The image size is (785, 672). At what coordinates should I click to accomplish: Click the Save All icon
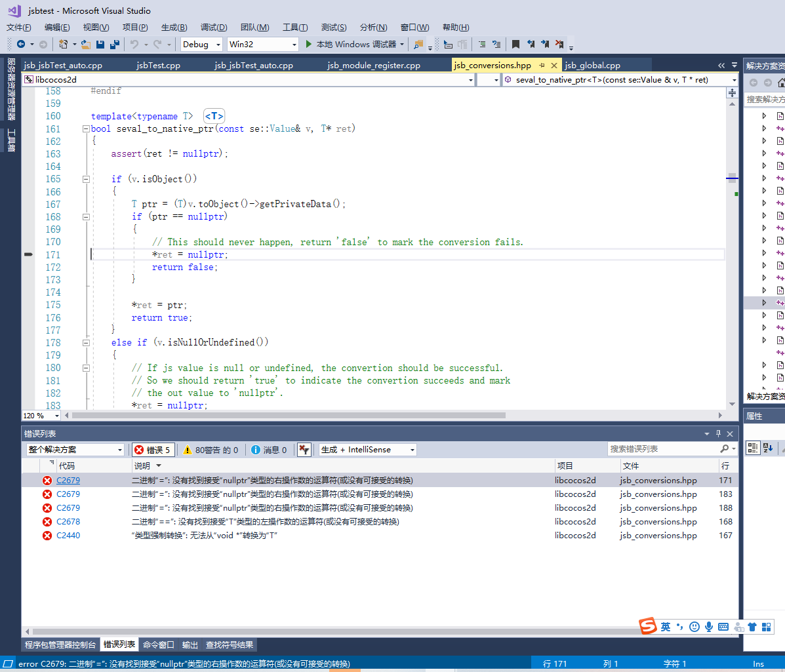pos(115,44)
